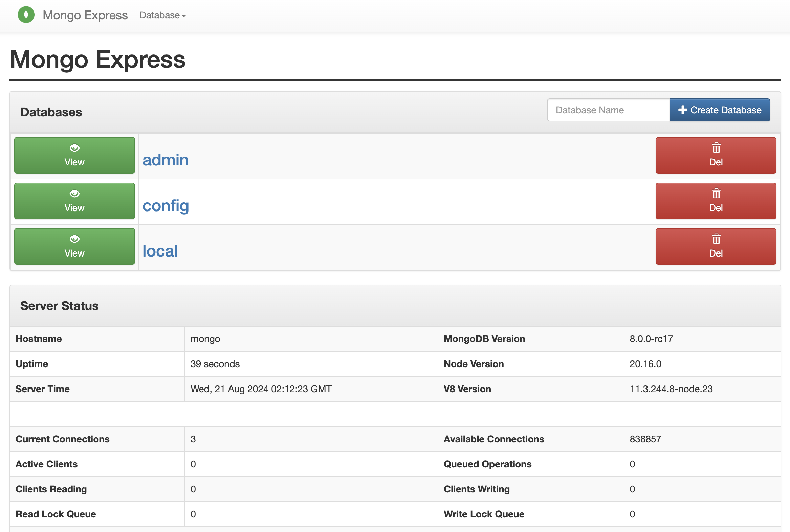The height and width of the screenshot is (532, 790).
Task: Open the local database link
Action: [160, 251]
